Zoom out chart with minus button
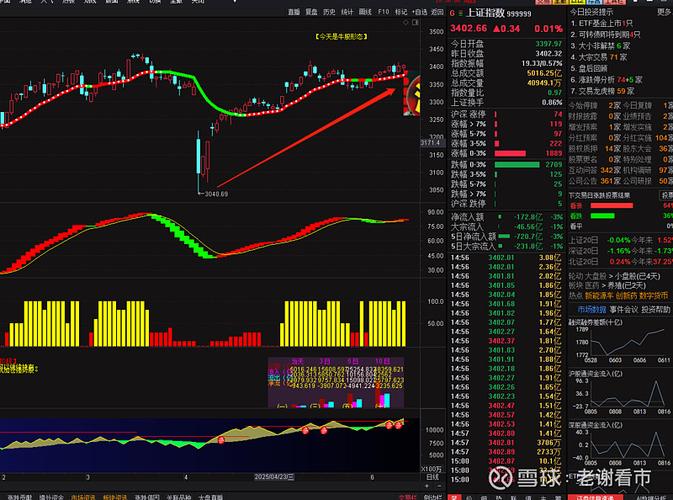 click(x=439, y=486)
